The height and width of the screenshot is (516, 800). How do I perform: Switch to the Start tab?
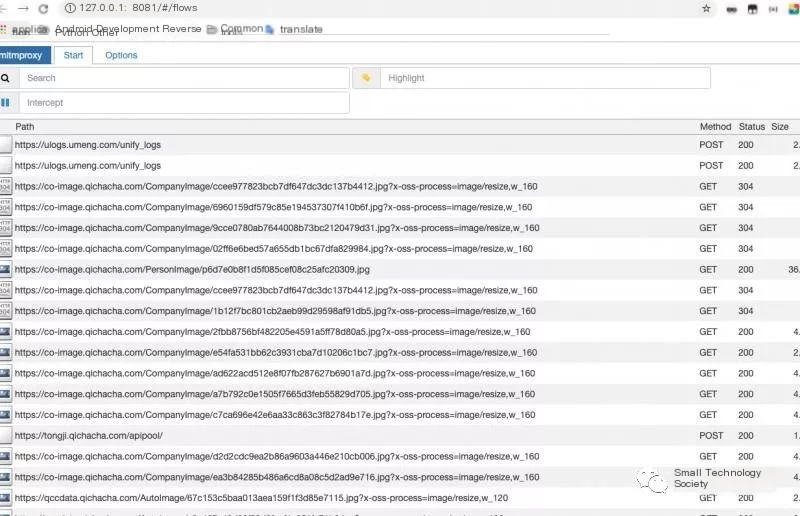coord(73,55)
